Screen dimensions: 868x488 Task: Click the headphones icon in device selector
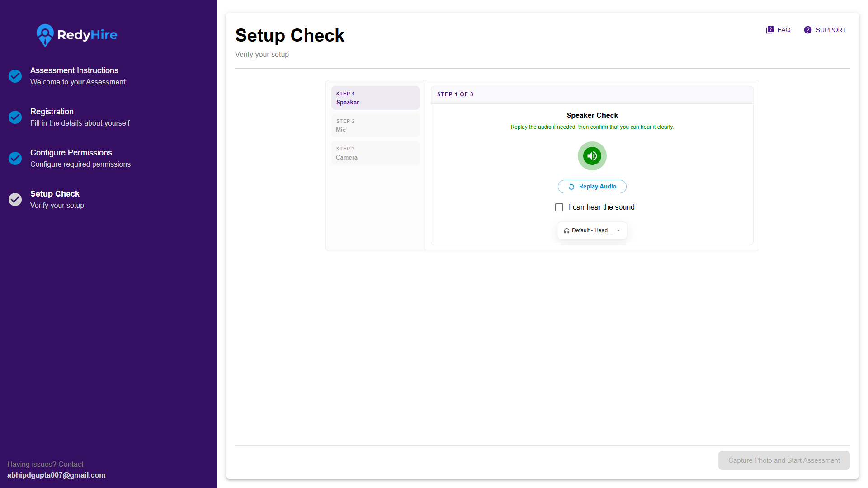pyautogui.click(x=566, y=230)
